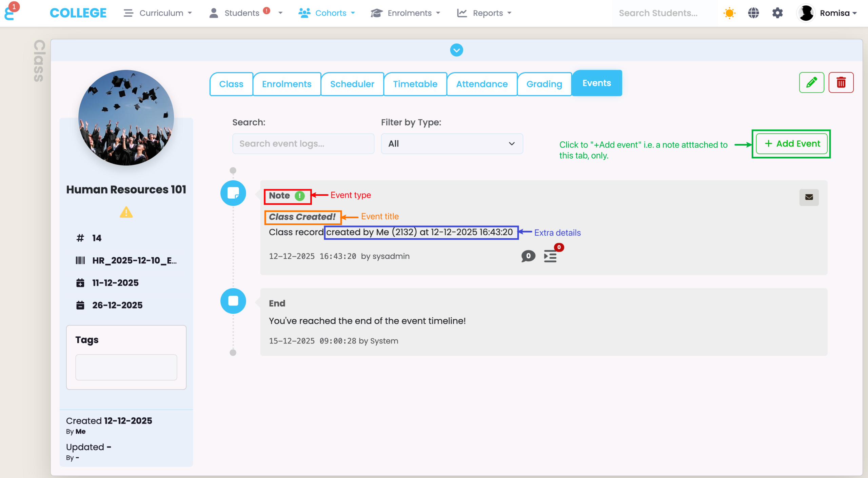The height and width of the screenshot is (478, 868).
Task: Click the graduation class photo thumbnail
Action: coord(126,118)
